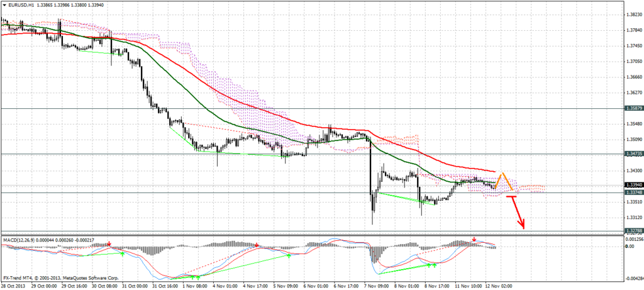Click the MACD(12,26,9) indicator label
The width and height of the screenshot is (644, 290).
pyautogui.click(x=18, y=238)
